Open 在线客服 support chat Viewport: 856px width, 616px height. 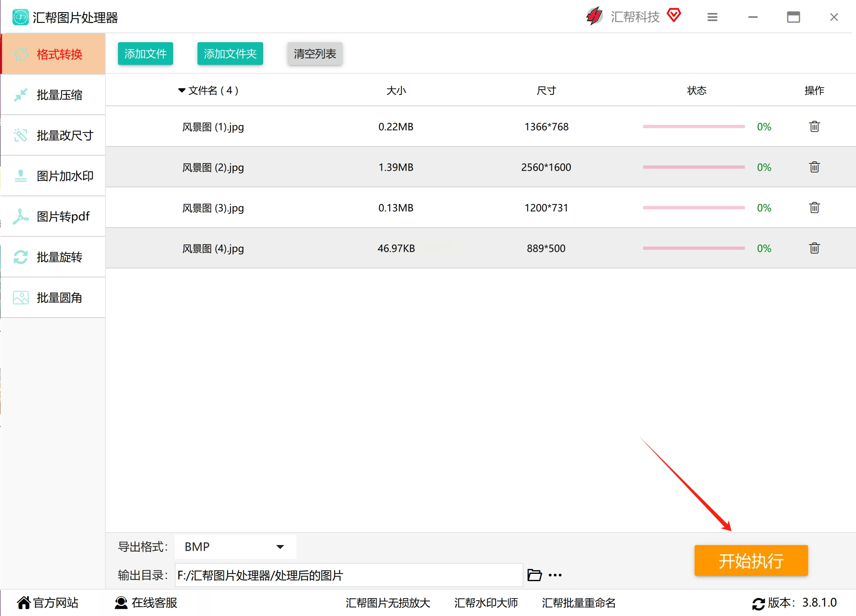[146, 603]
